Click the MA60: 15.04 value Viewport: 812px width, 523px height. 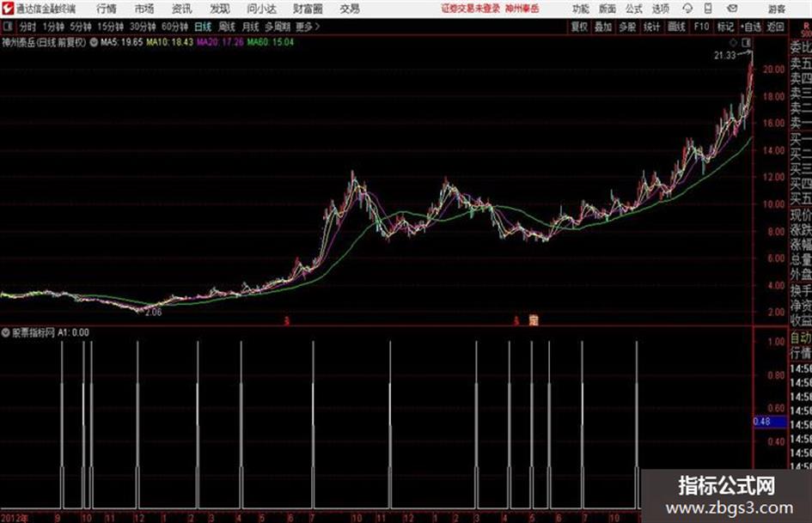click(271, 42)
